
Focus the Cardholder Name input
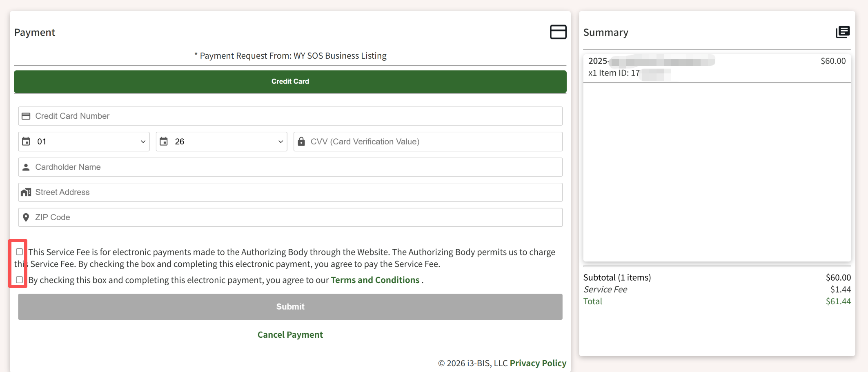tap(290, 167)
